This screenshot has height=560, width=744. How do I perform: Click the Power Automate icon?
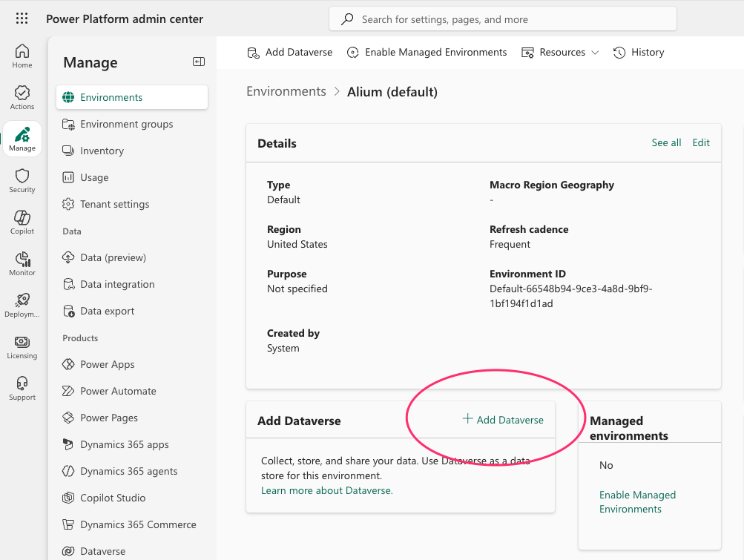click(x=68, y=391)
